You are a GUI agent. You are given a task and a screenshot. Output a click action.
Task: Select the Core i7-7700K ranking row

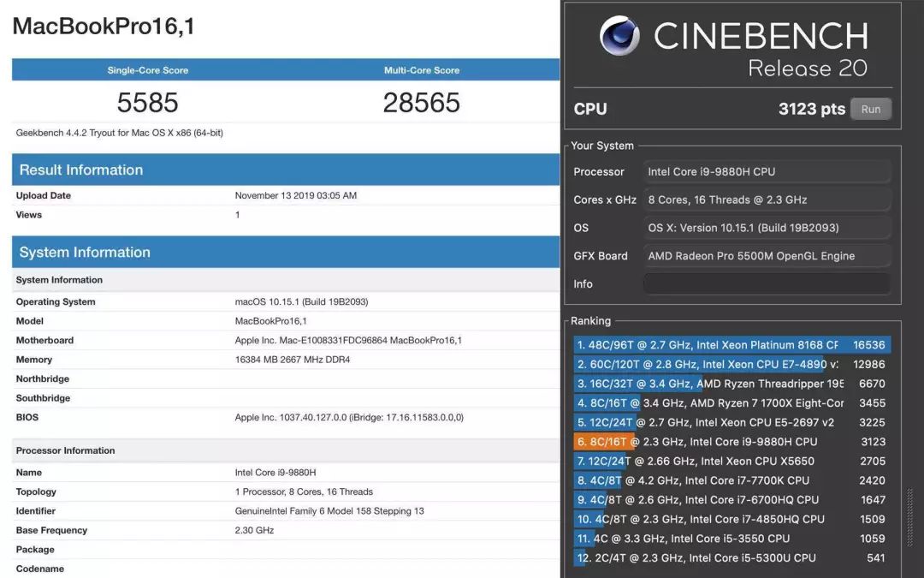(731, 480)
